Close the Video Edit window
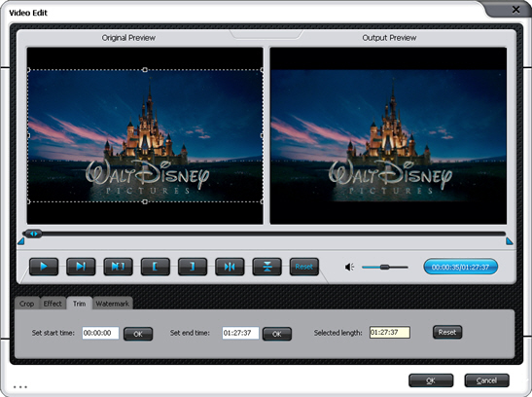 tap(515, 10)
